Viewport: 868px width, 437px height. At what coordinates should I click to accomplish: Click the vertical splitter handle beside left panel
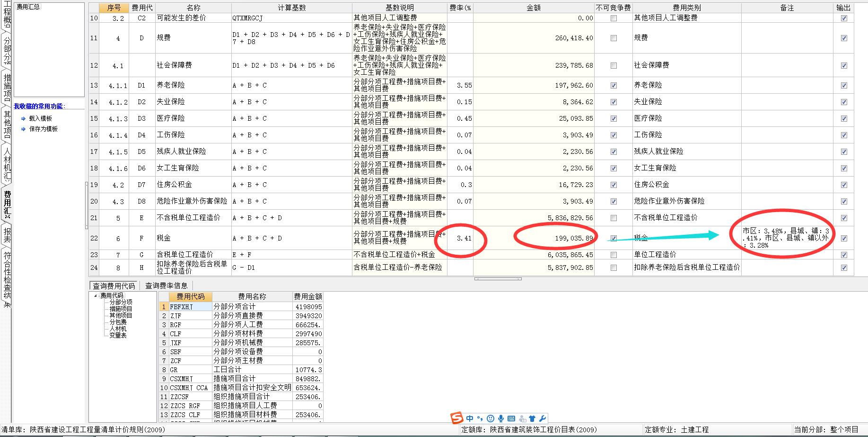point(86,206)
